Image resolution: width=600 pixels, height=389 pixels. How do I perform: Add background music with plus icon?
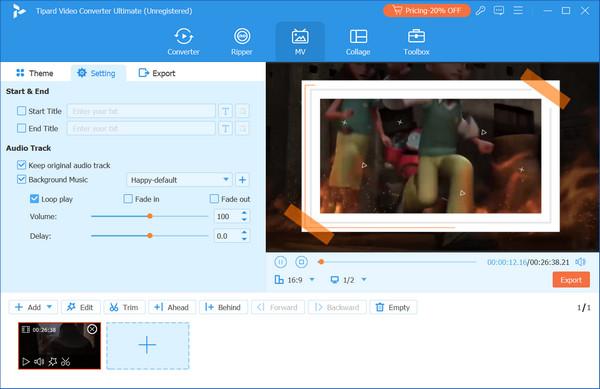(x=242, y=180)
